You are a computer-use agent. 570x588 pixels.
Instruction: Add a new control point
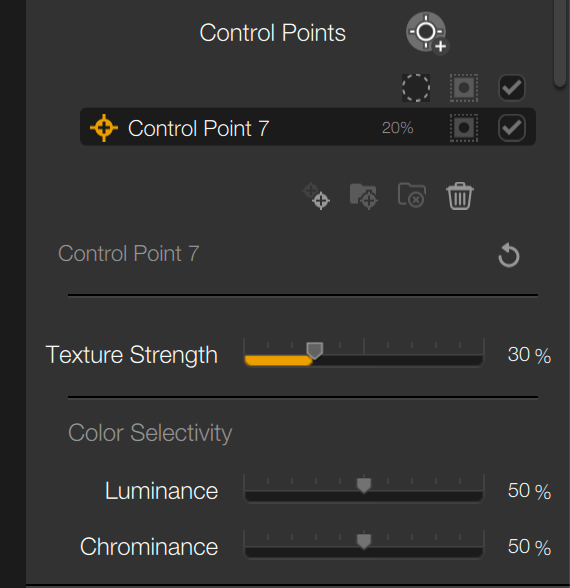(427, 33)
